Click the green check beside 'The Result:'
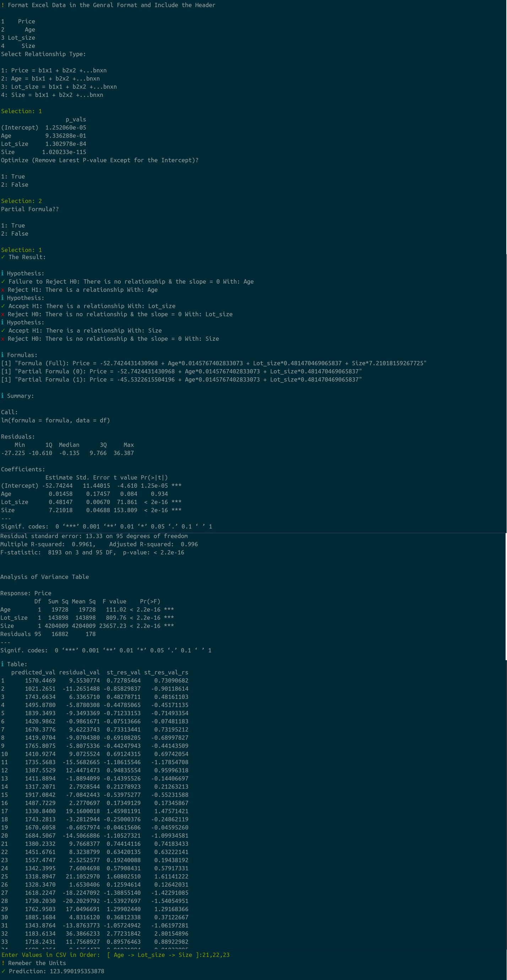The image size is (507, 980). point(3,257)
